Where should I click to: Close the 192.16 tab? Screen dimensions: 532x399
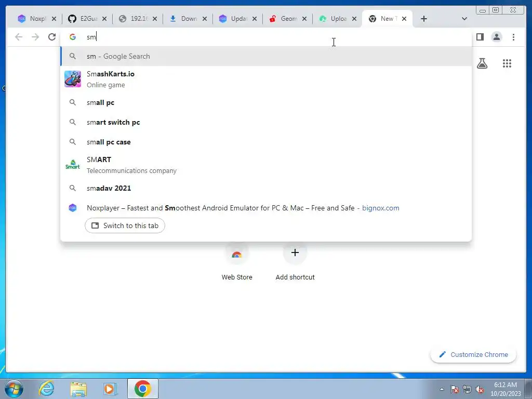[155, 19]
